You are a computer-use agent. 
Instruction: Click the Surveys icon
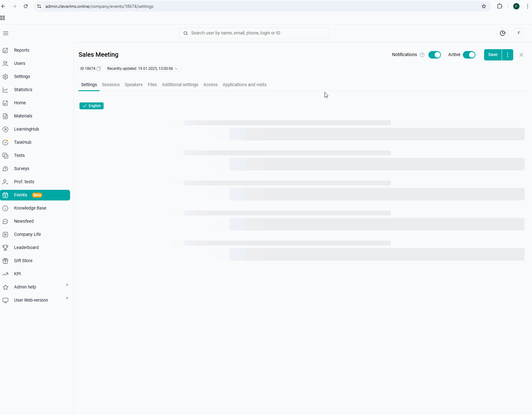pyautogui.click(x=5, y=169)
